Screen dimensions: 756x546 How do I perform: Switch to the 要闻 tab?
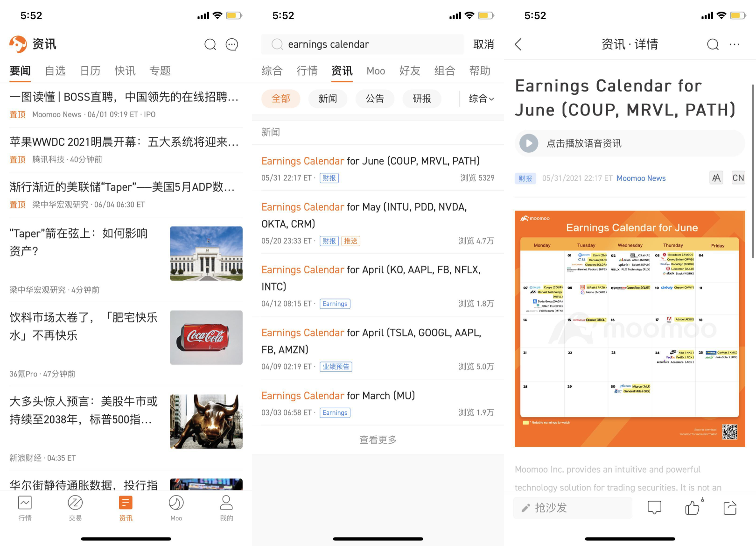click(20, 71)
